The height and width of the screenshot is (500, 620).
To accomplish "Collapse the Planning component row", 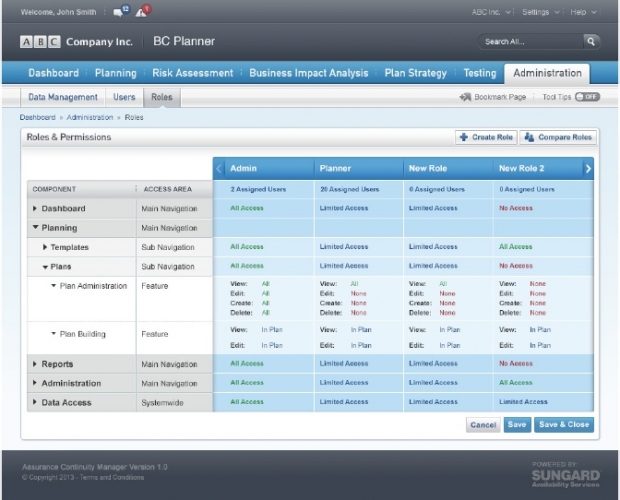I will point(36,228).
